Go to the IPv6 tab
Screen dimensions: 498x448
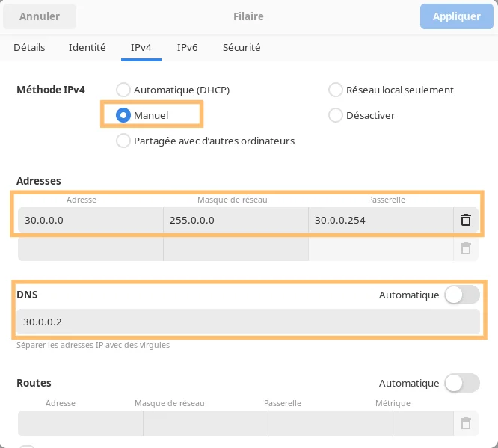[188, 47]
